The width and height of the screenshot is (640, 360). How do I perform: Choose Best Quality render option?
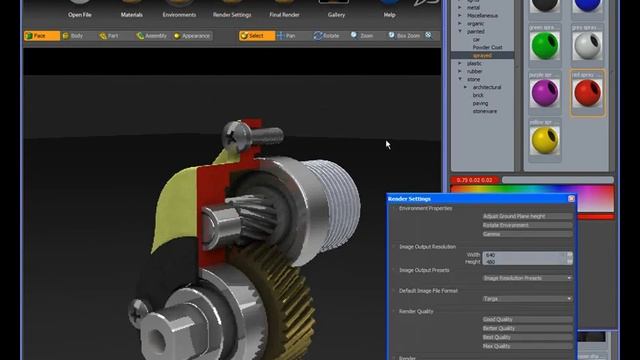pyautogui.click(x=527, y=338)
